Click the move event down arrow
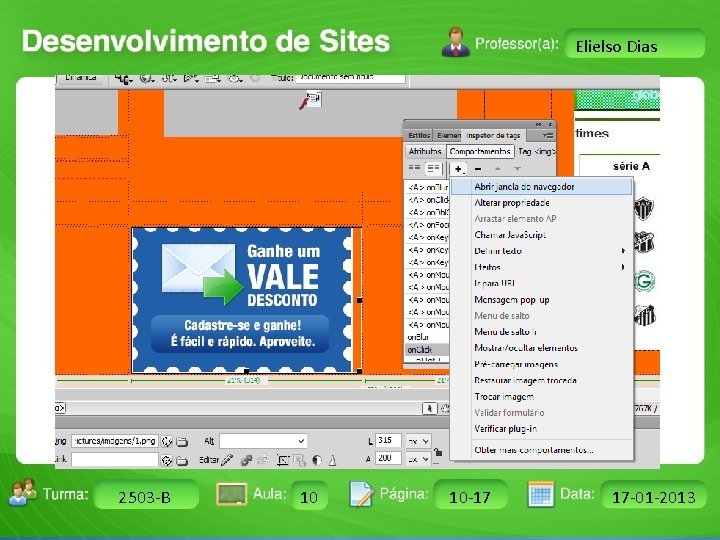This screenshot has width=720, height=540. (518, 169)
